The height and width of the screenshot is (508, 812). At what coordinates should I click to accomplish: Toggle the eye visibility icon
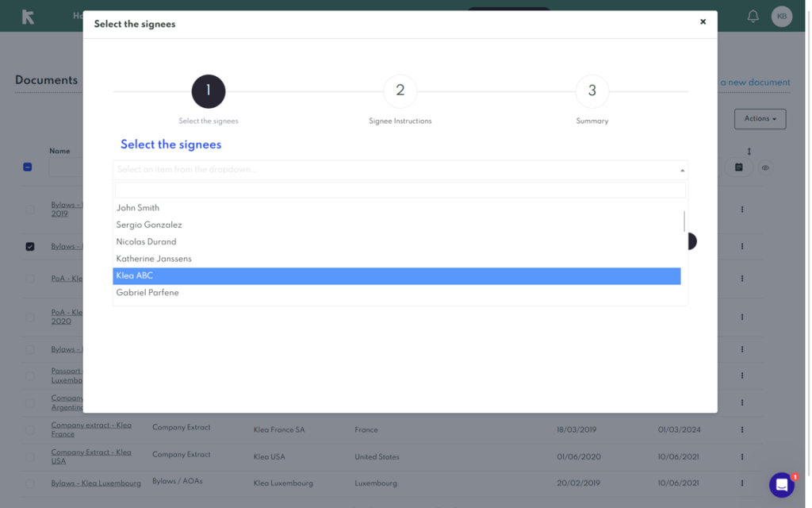[765, 167]
